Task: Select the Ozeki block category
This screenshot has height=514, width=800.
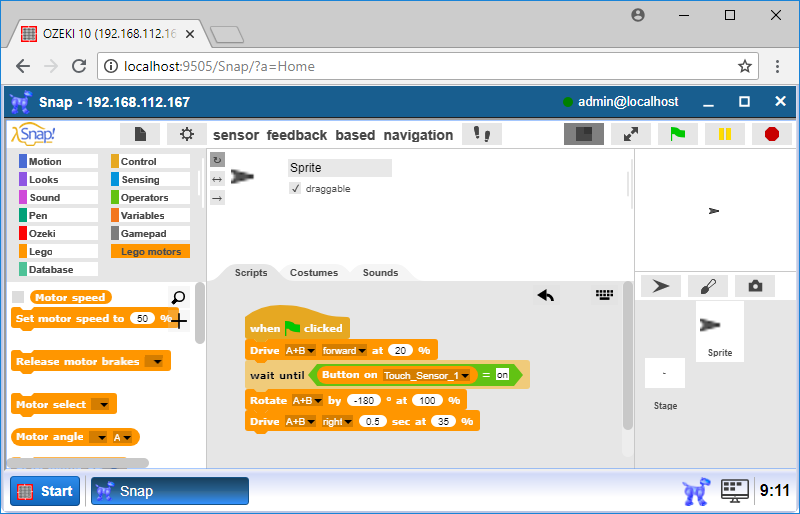Action: click(x=58, y=233)
